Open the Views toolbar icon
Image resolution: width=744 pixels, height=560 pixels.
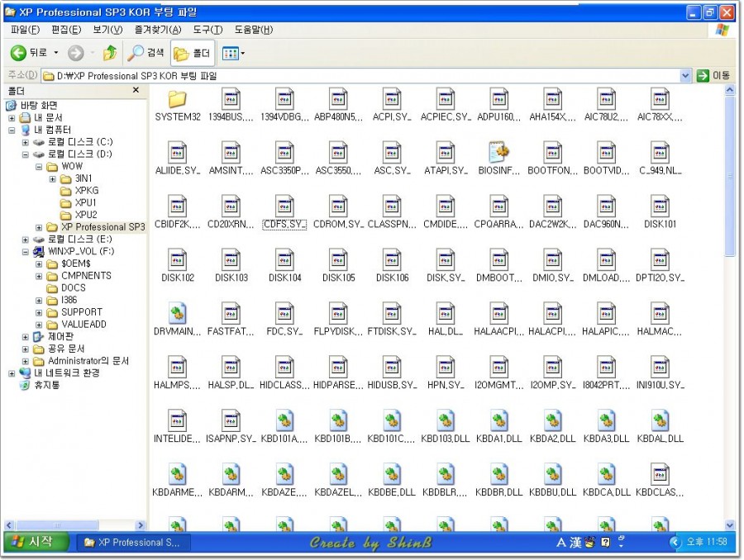click(230, 53)
